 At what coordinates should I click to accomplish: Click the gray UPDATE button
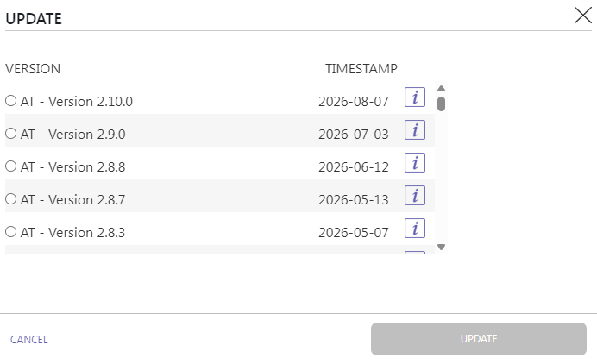(479, 339)
